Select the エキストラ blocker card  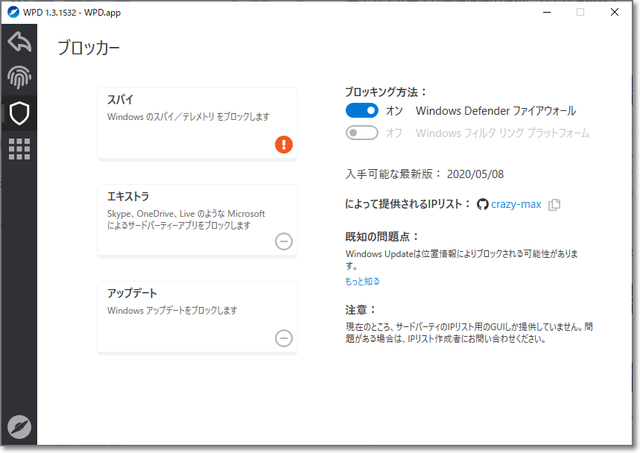[x=197, y=218]
